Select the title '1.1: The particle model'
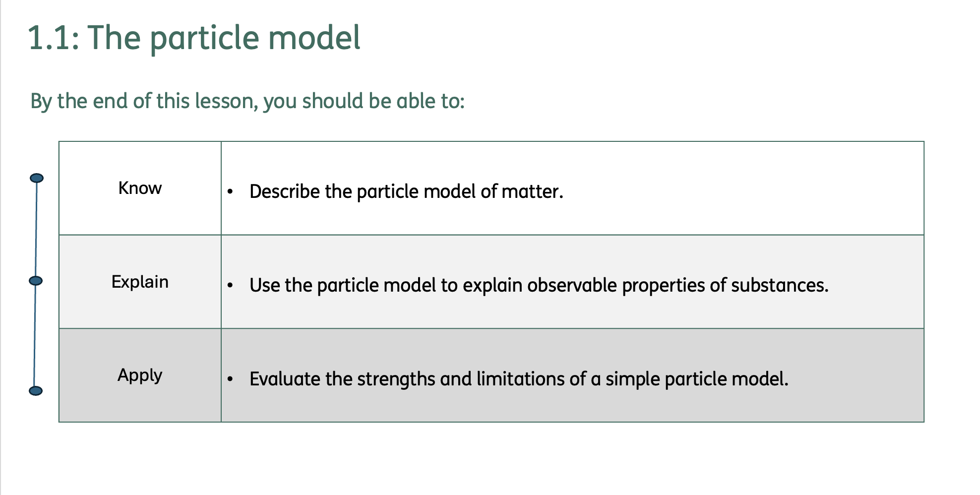Viewport: 980px width, 495px height. pyautogui.click(x=194, y=38)
